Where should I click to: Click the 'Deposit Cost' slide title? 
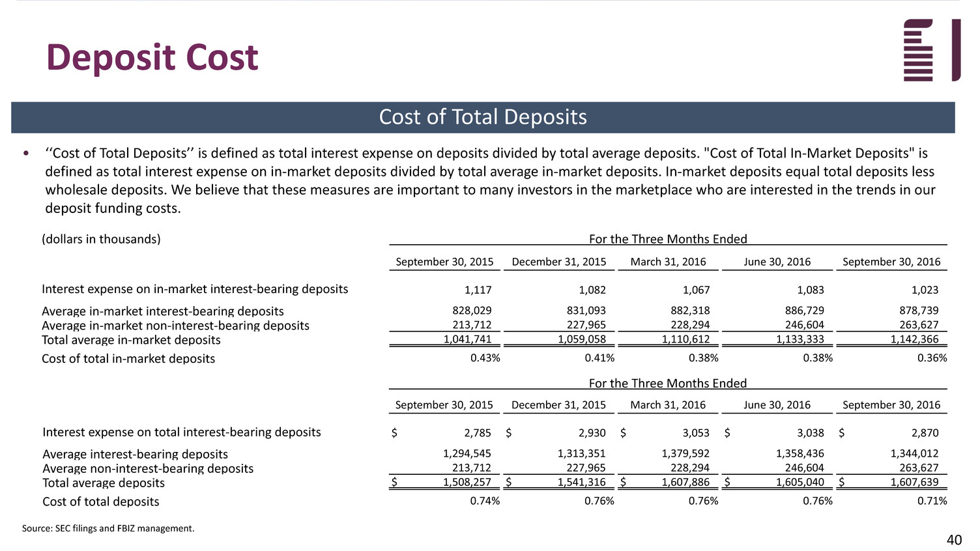pos(152,57)
